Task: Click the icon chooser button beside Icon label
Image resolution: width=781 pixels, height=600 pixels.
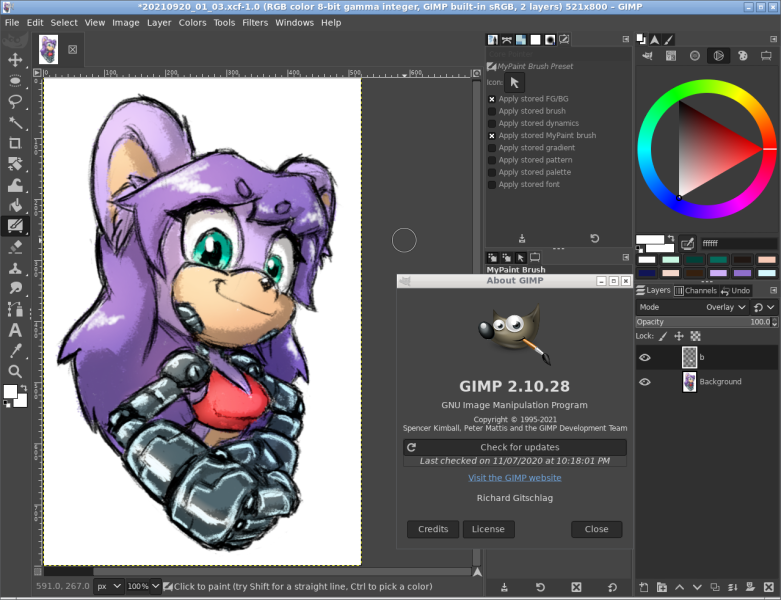Action: click(515, 82)
